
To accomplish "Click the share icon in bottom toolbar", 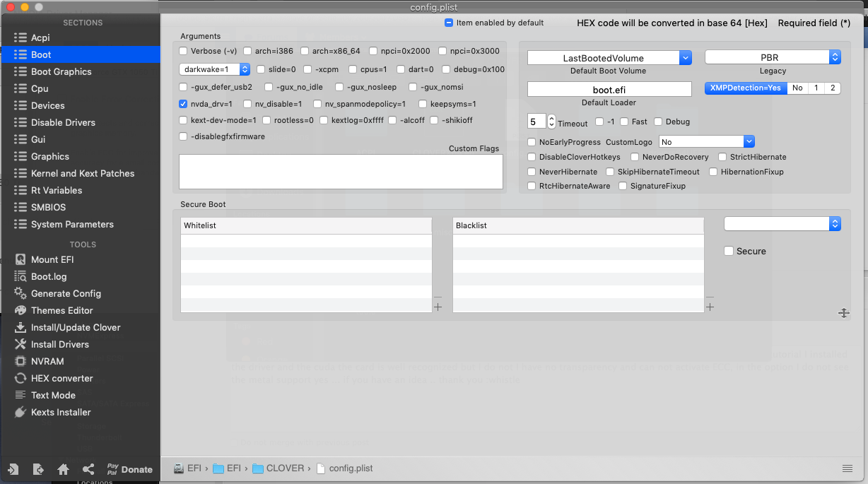I will (x=88, y=469).
